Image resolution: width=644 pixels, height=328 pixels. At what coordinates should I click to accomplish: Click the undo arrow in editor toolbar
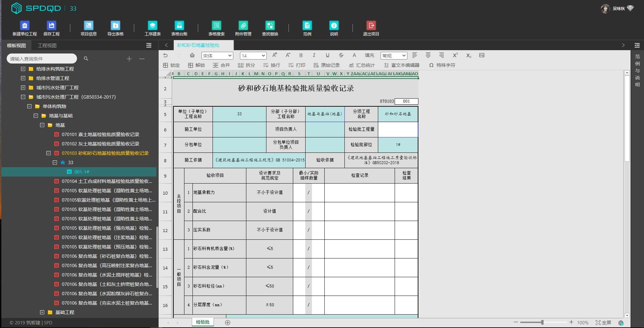tap(165, 56)
